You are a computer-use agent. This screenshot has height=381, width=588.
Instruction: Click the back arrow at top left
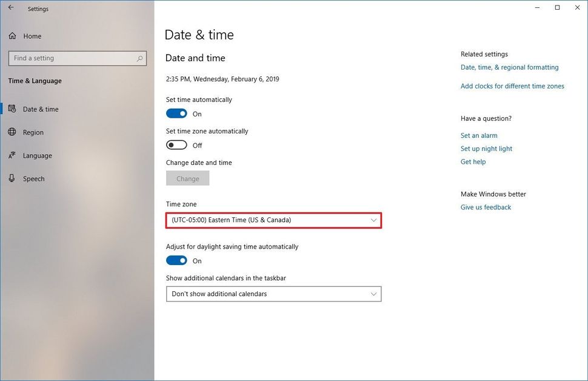tap(10, 7)
